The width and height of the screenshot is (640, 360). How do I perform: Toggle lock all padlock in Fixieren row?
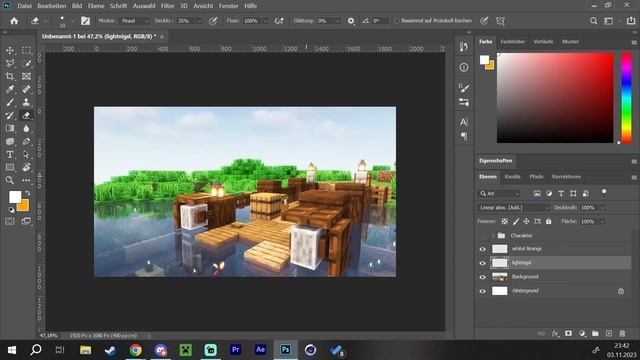point(549,221)
